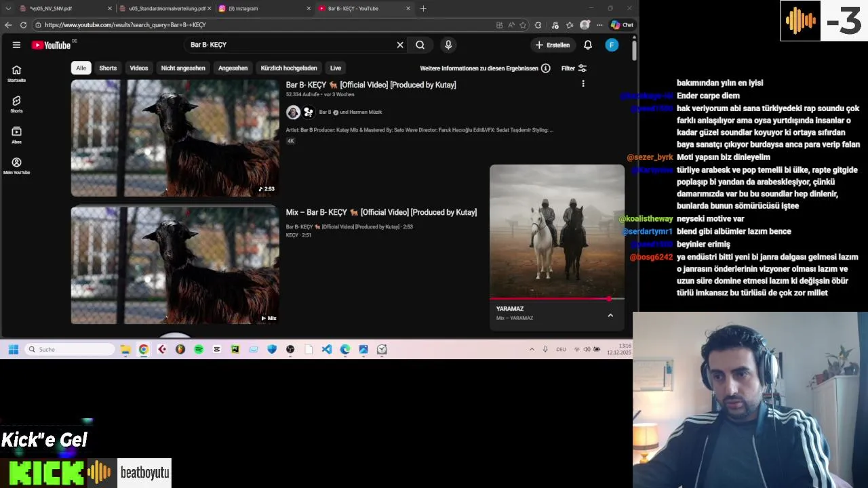Select the Alle filter chip
868x488 pixels.
click(81, 68)
